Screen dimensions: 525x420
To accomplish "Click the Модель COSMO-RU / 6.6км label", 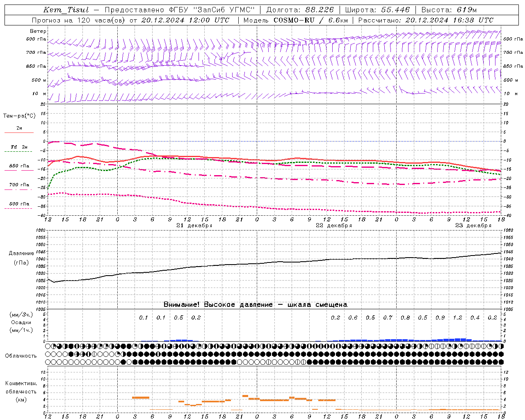I will click(x=296, y=20).
